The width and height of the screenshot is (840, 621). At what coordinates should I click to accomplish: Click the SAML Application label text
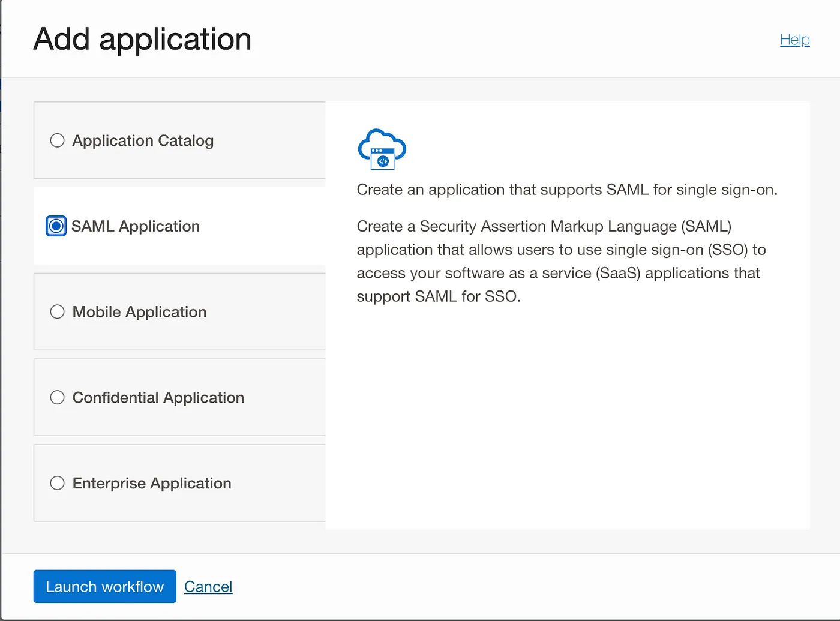[x=136, y=226]
